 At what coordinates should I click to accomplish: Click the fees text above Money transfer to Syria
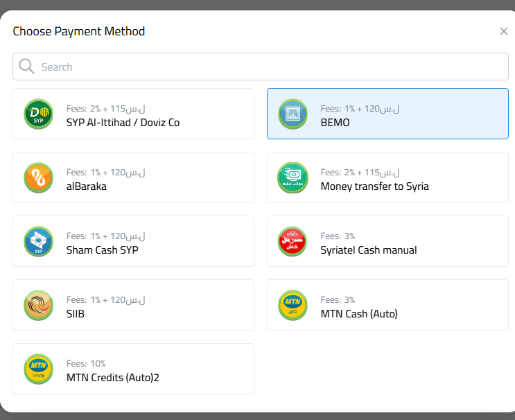pos(360,173)
